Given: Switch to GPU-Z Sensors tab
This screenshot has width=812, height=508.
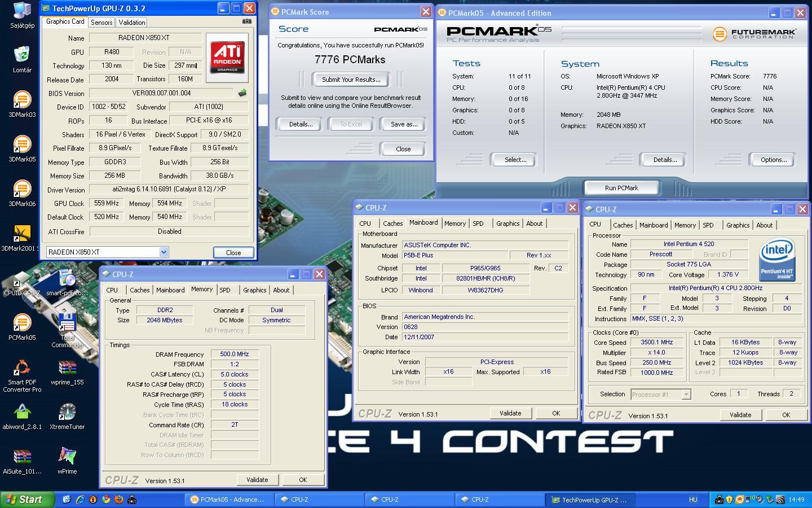Looking at the screenshot, I should coord(101,22).
